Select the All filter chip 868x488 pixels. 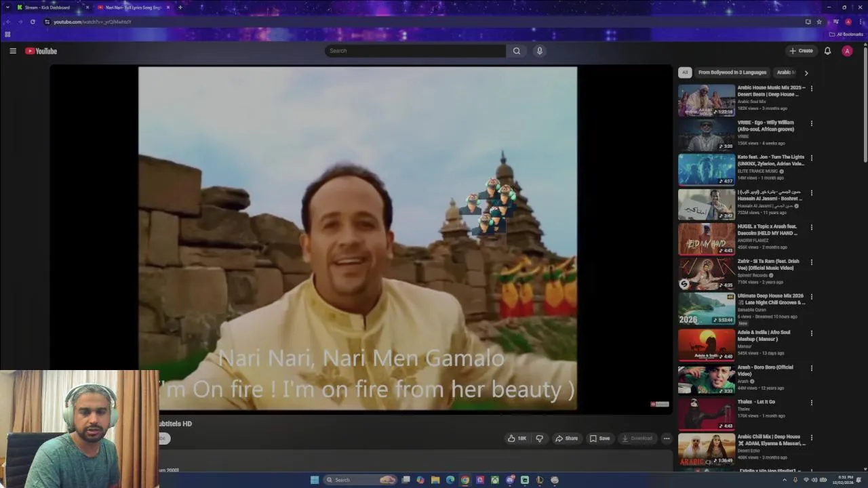(x=685, y=73)
